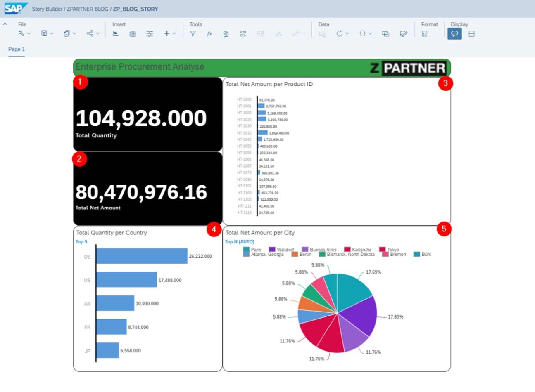Open the formula bar (fx) tool
The image size is (535, 392).
point(209,34)
